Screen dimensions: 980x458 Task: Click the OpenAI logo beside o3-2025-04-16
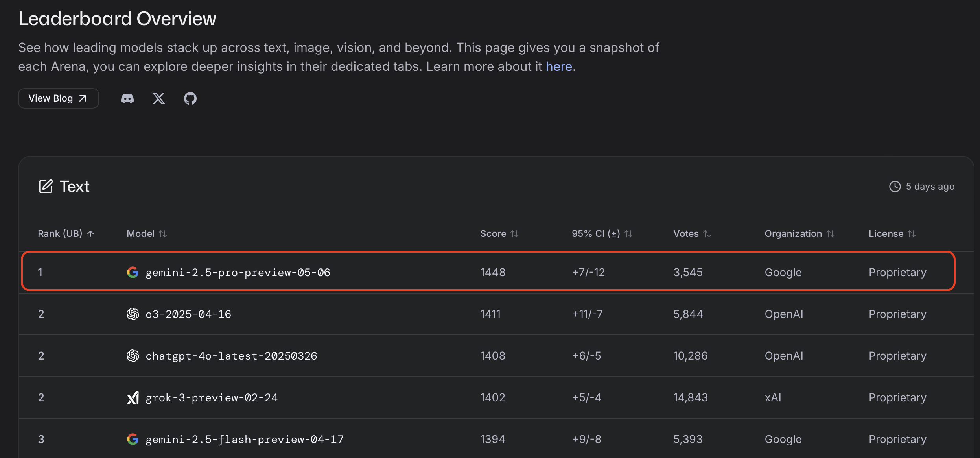point(133,314)
